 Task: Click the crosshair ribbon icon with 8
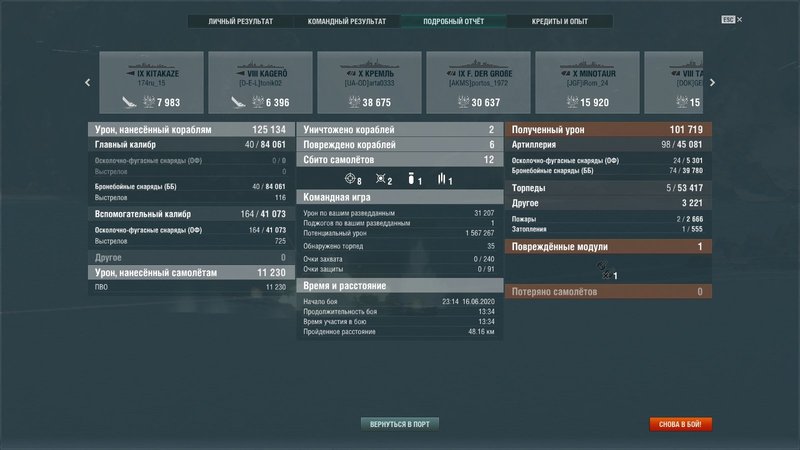click(350, 178)
